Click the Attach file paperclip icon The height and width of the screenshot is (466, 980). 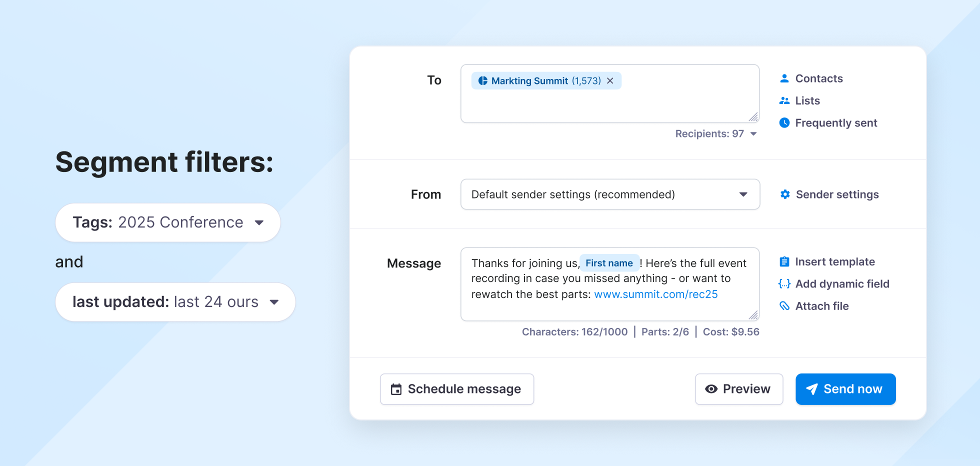pyautogui.click(x=784, y=306)
